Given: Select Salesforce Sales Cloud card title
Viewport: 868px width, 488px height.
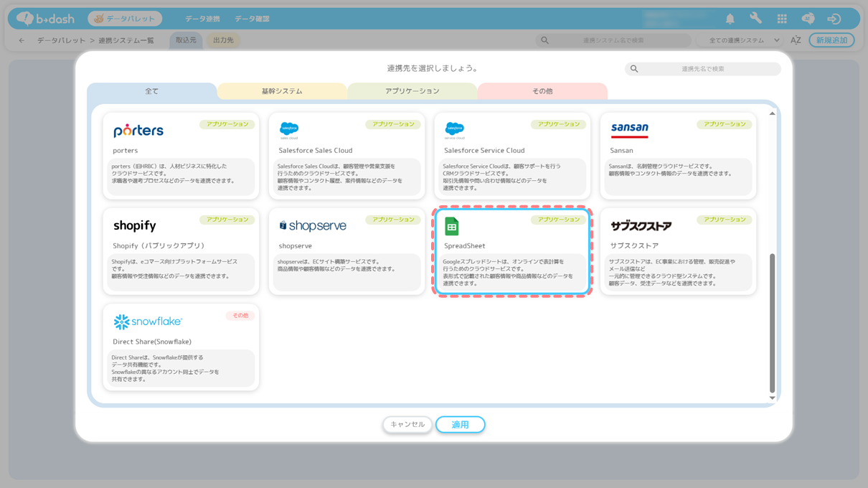Looking at the screenshot, I should (316, 150).
